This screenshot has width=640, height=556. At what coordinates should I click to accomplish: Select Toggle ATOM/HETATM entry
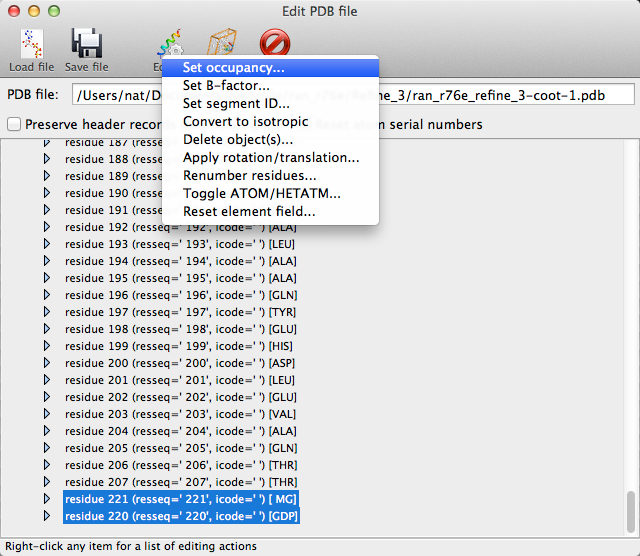click(x=261, y=194)
